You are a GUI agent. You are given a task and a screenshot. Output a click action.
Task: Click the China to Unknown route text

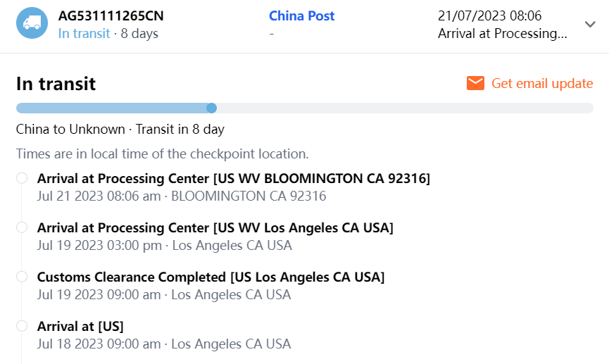coord(120,130)
